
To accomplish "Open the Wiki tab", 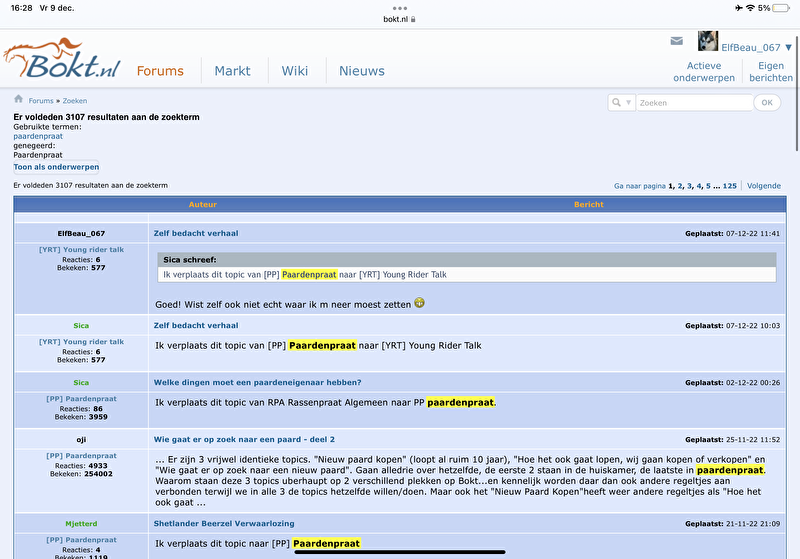I will click(295, 71).
